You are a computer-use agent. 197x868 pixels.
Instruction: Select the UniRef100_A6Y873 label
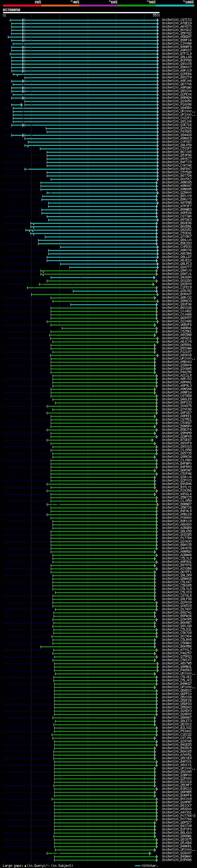(177, 26)
